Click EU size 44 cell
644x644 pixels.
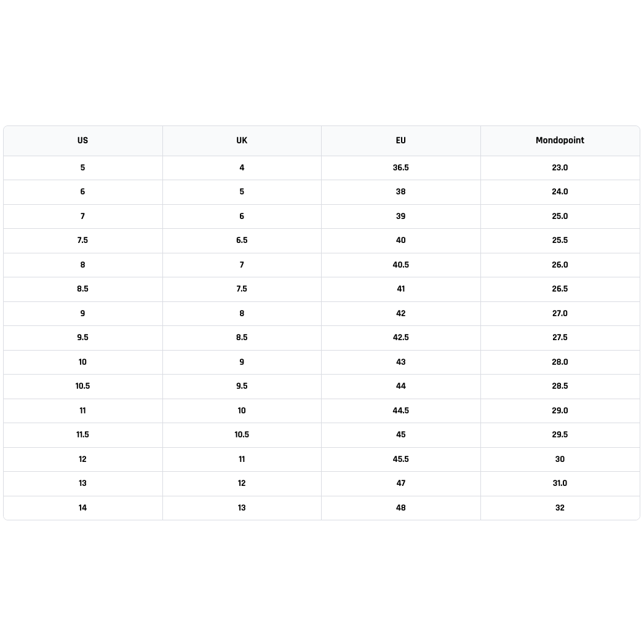(400, 386)
